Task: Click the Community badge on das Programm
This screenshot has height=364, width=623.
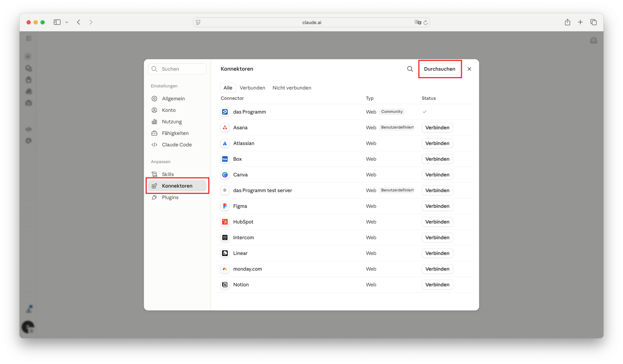Action: [392, 112]
